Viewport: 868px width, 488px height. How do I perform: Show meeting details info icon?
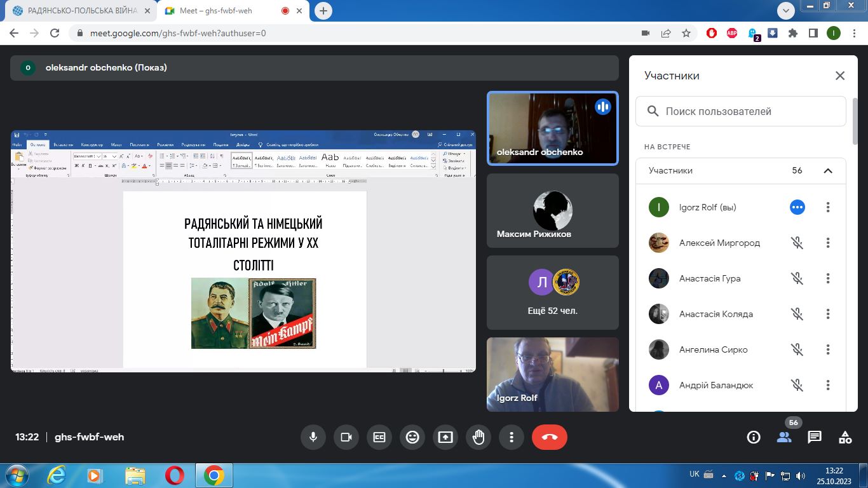(754, 437)
